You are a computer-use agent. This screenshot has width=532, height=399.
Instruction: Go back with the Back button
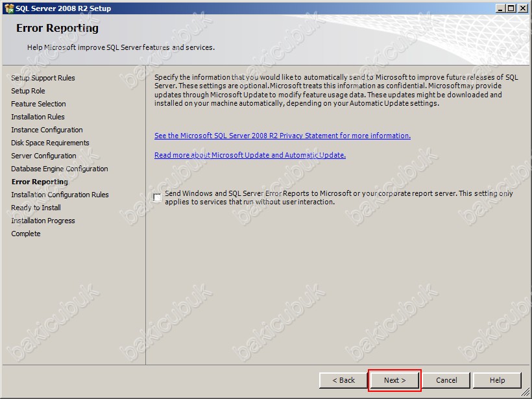(x=343, y=380)
